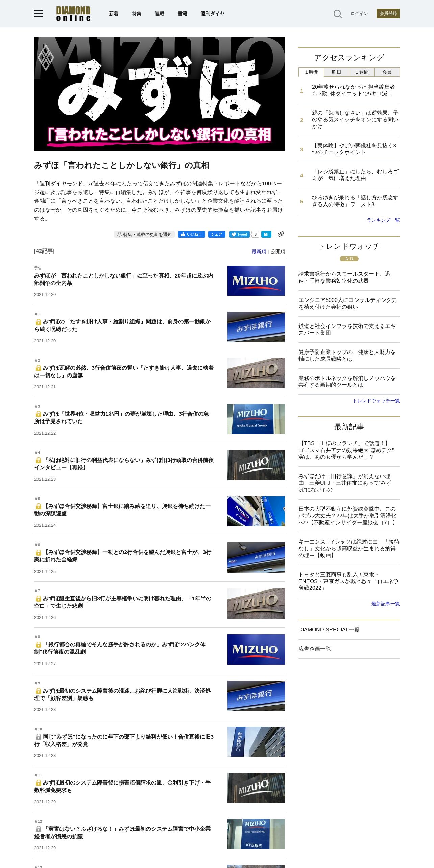Open ranking 2 article 親の「勉強しなさい」
Screen dimensions: 434x868
click(x=355, y=120)
